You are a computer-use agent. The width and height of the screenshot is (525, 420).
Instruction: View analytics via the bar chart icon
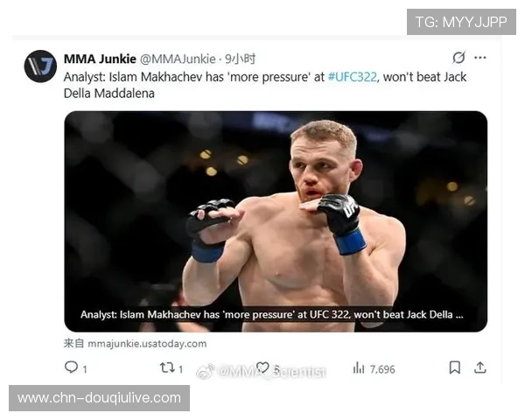(359, 367)
